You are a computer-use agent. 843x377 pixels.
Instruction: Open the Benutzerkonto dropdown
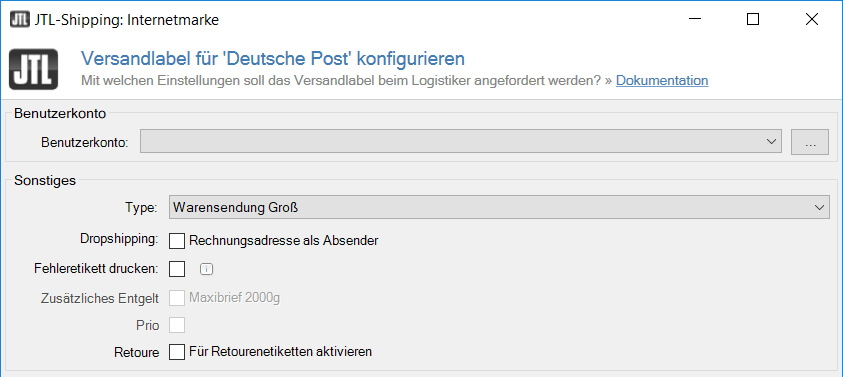pyautogui.click(x=461, y=141)
